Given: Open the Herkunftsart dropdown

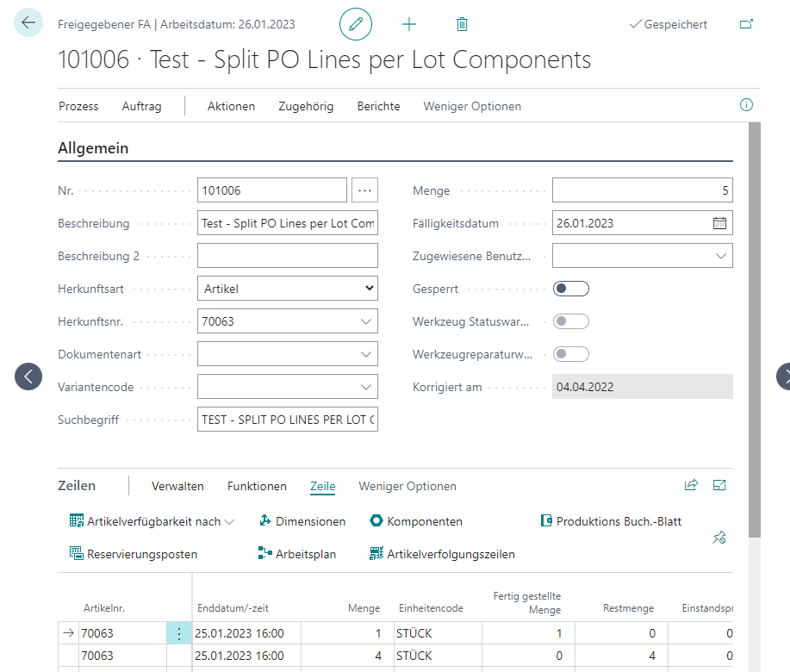Looking at the screenshot, I should pos(288,289).
